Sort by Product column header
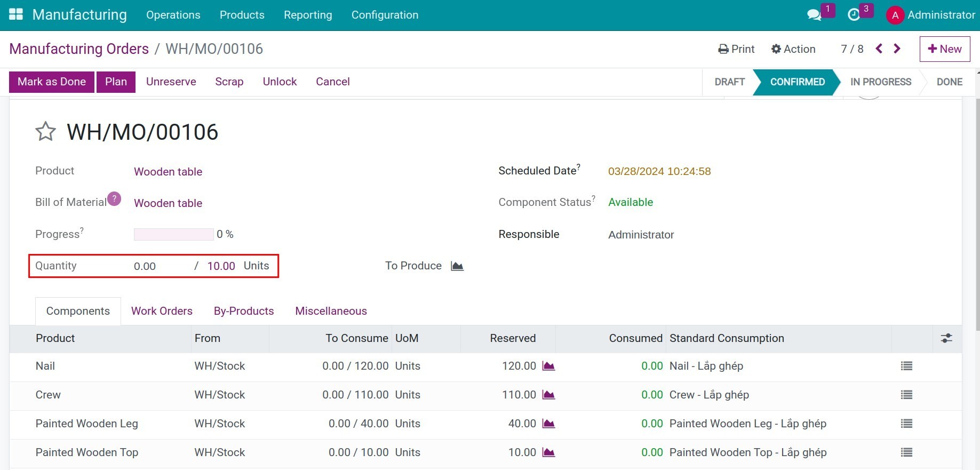This screenshot has height=470, width=980. [x=55, y=338]
